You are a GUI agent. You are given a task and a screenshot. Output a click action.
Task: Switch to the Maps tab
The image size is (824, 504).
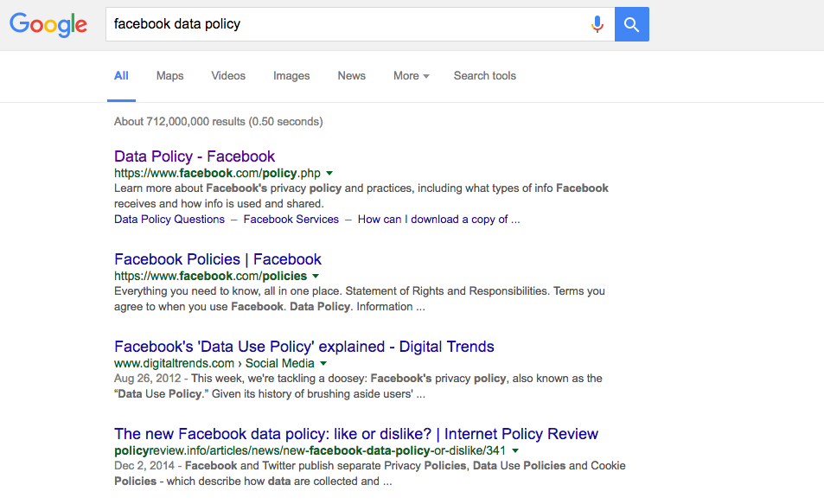click(169, 76)
